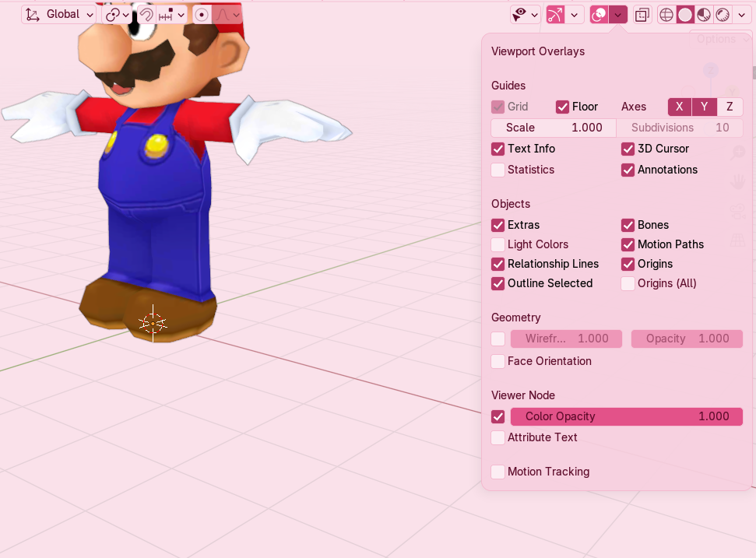Switch to Rendered viewport shading
This screenshot has height=558, width=756.
(723, 15)
